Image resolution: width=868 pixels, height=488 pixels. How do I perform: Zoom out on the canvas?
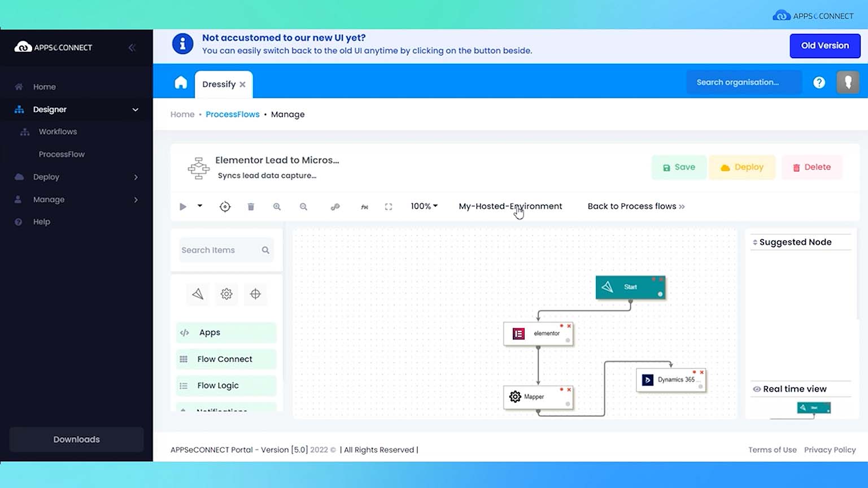pyautogui.click(x=303, y=207)
